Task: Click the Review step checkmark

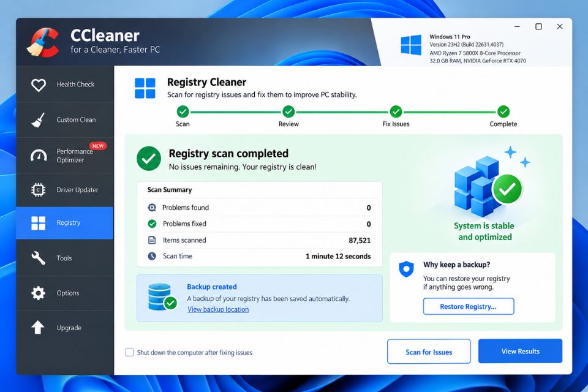Action: click(x=288, y=112)
